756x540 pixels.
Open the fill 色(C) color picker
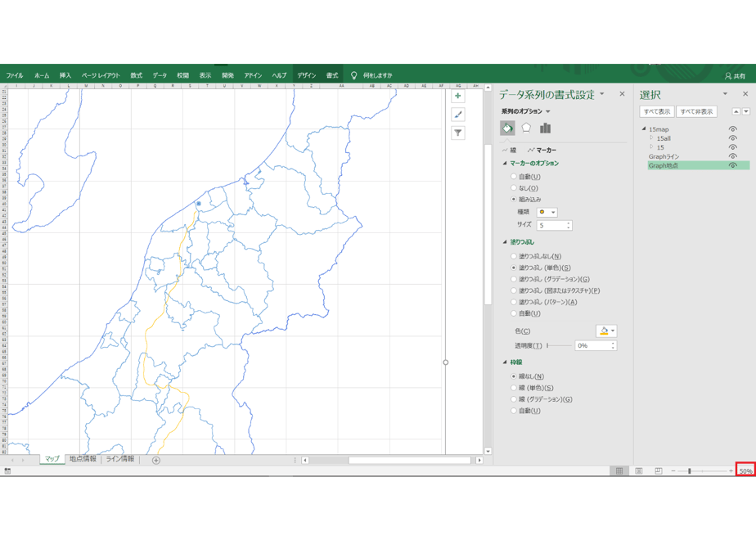(606, 331)
